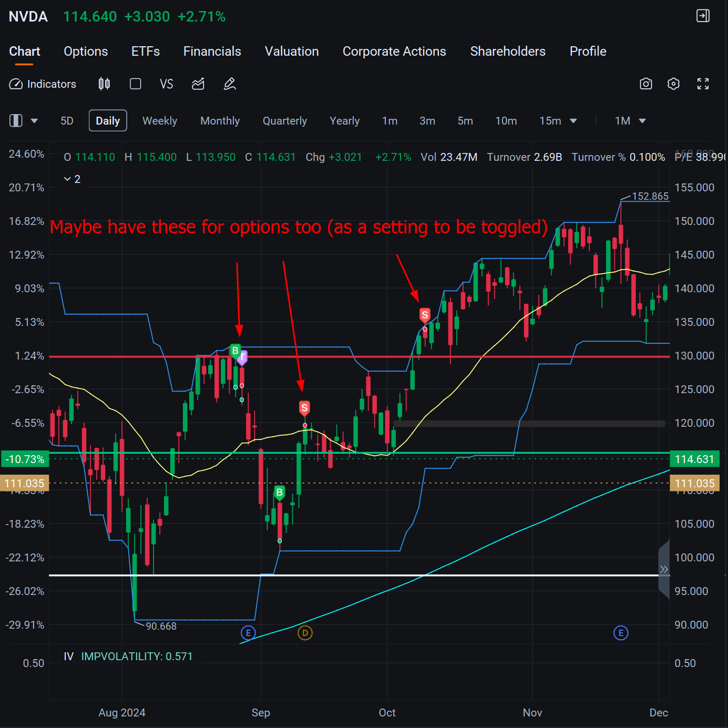Click the 90.668 low price label

161,627
